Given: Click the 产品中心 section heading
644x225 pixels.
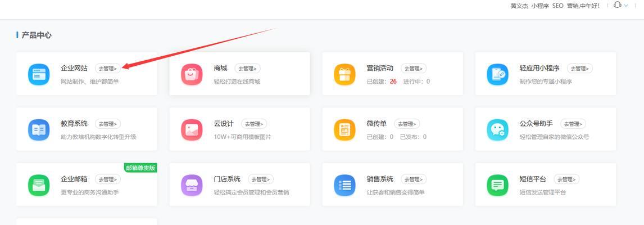Looking at the screenshot, I should [x=37, y=35].
